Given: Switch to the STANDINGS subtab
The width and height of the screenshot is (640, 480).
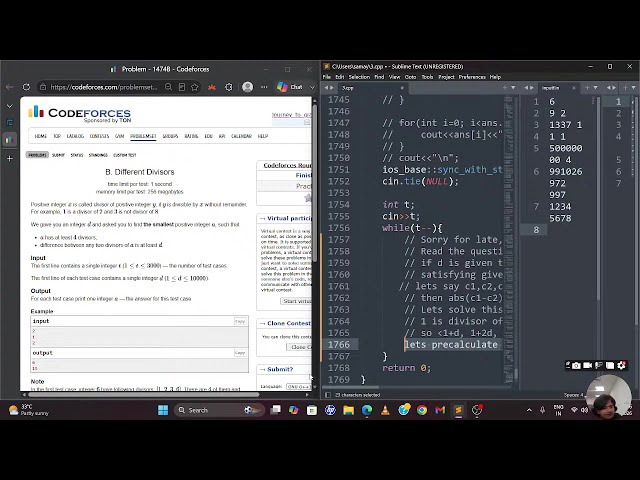Looking at the screenshot, I should (98, 155).
